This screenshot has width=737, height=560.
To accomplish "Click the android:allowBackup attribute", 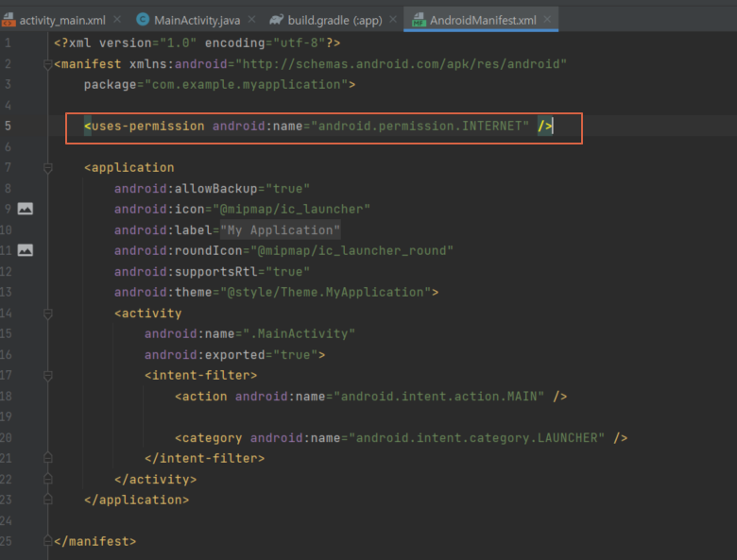I will pyautogui.click(x=186, y=189).
